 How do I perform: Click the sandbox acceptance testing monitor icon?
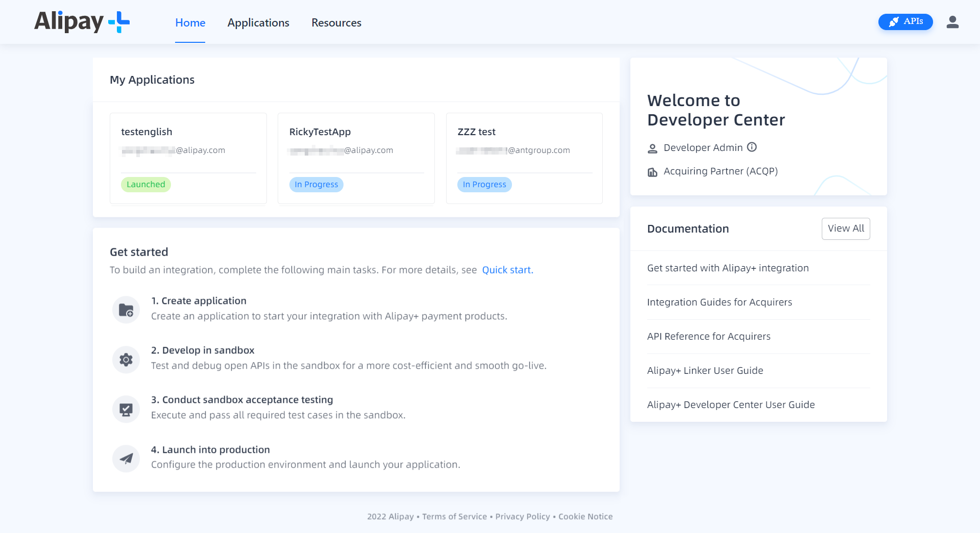(x=126, y=409)
